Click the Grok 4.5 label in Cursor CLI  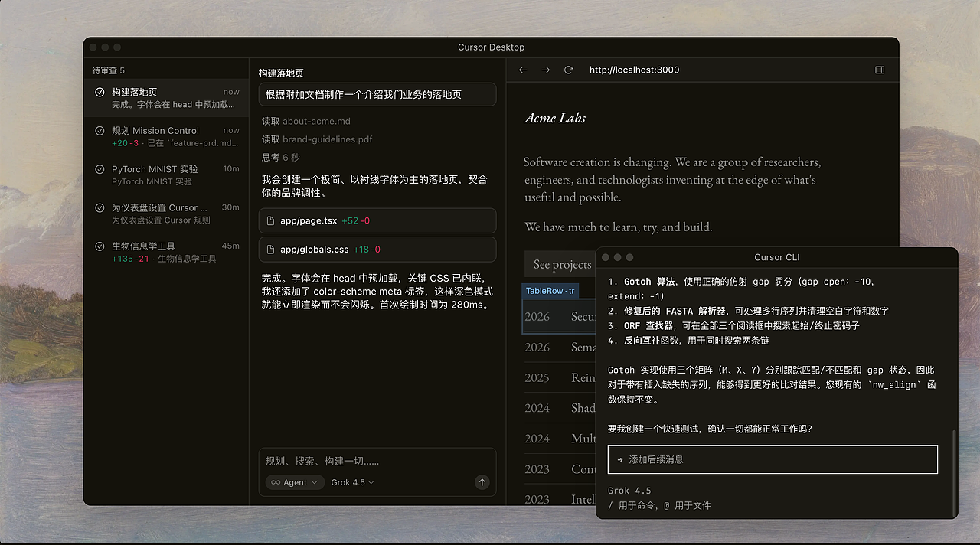[x=629, y=491]
